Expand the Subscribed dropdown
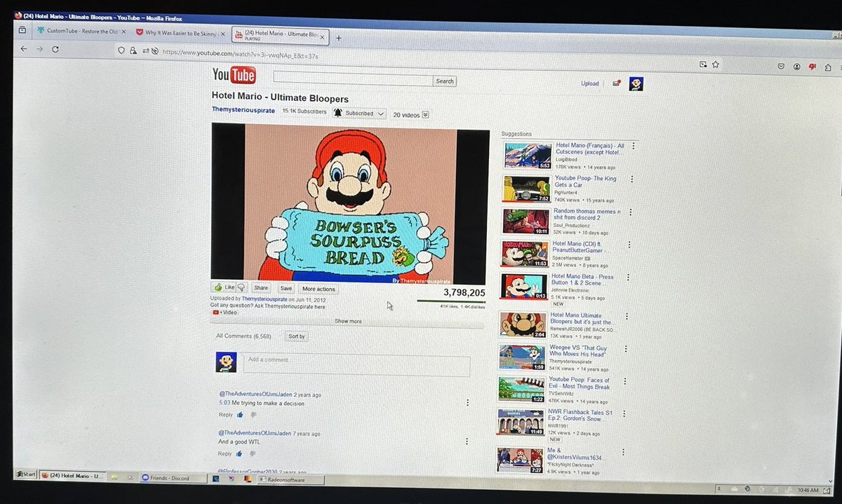 (381, 114)
